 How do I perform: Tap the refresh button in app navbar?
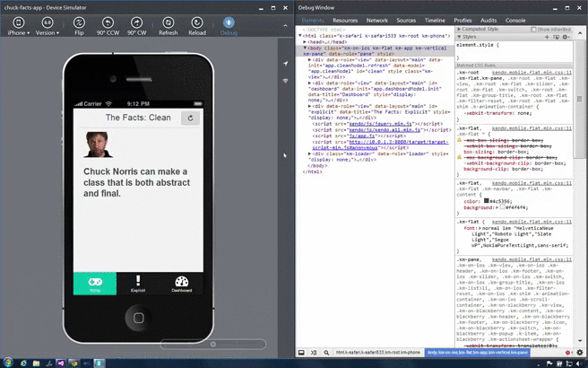190,118
